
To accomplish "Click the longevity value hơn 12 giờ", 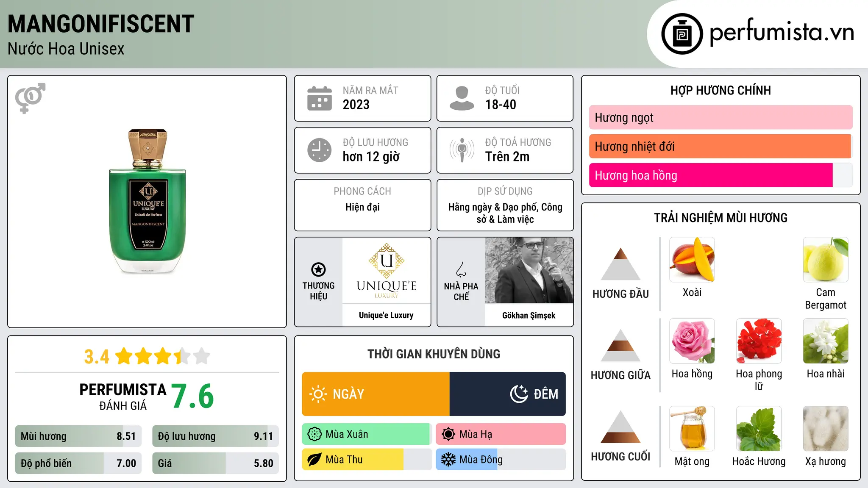I will [x=371, y=157].
